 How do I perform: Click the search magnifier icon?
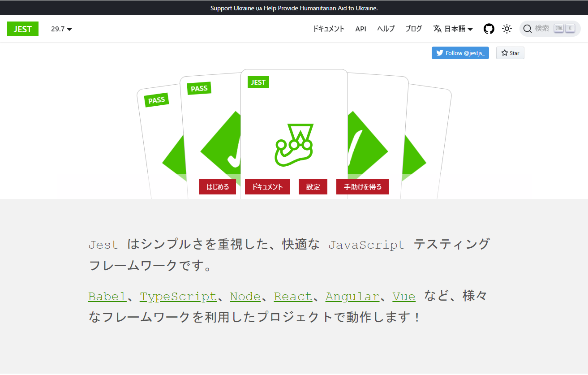[528, 28]
